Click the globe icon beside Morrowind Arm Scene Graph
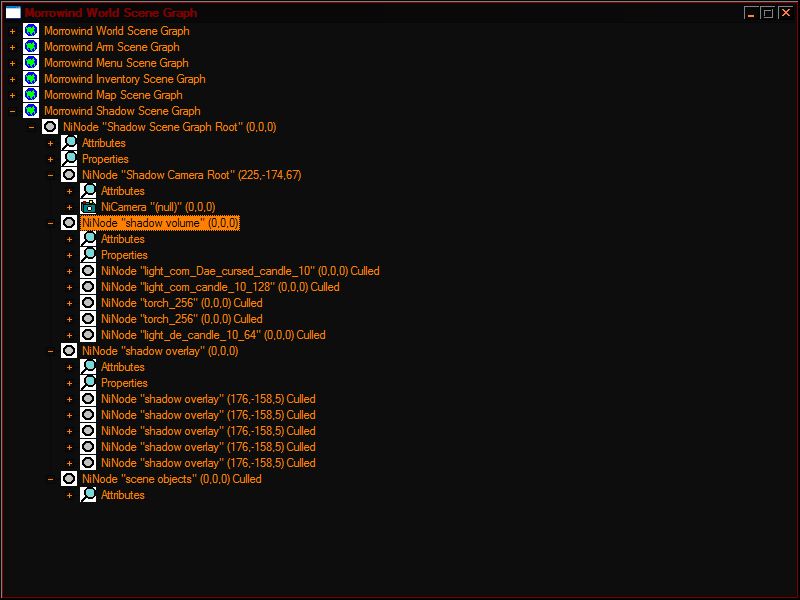 [x=31, y=47]
